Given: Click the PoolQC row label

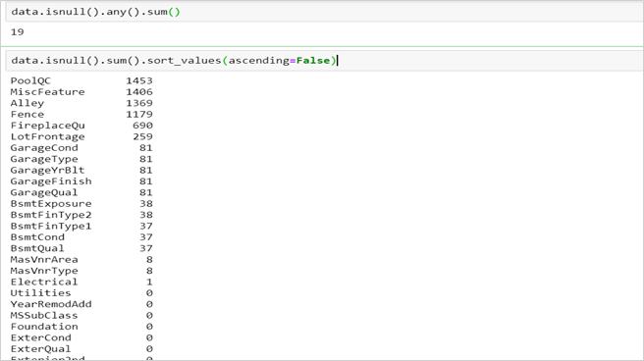Looking at the screenshot, I should click(30, 80).
